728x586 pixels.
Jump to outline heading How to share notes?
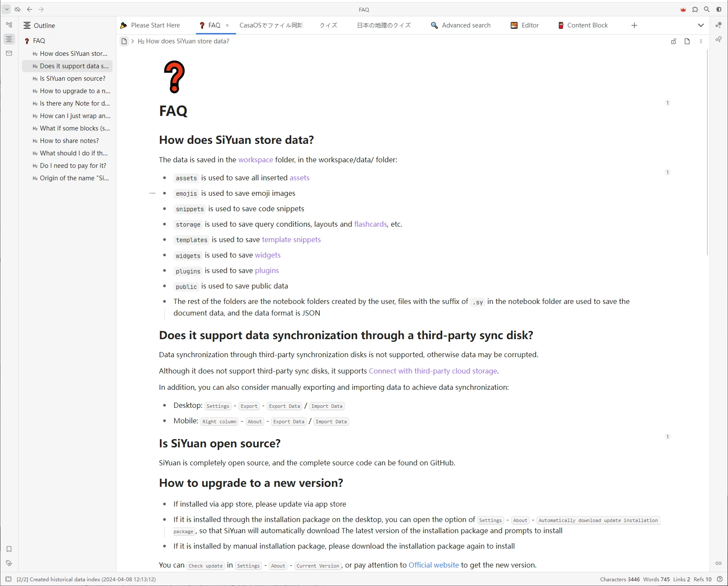67,141
